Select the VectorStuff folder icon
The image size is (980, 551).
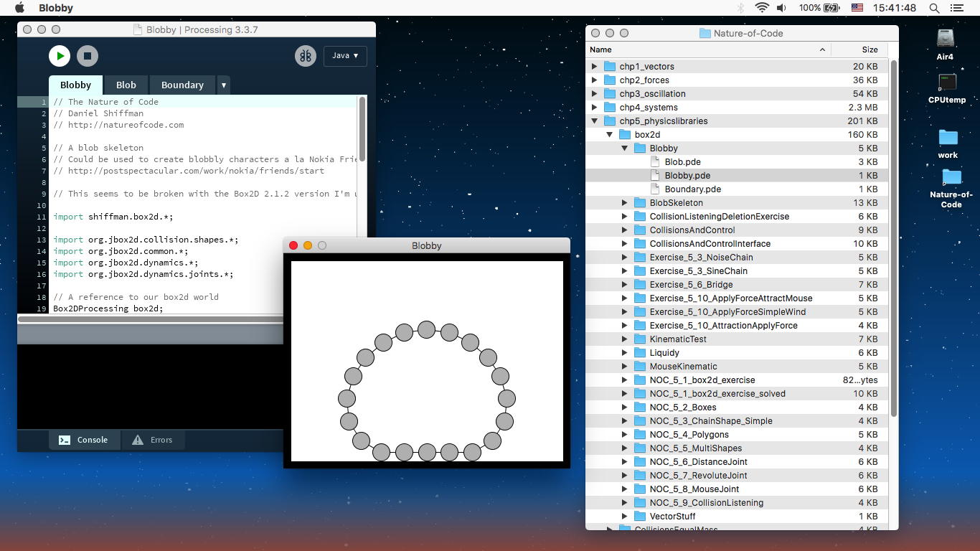click(640, 516)
